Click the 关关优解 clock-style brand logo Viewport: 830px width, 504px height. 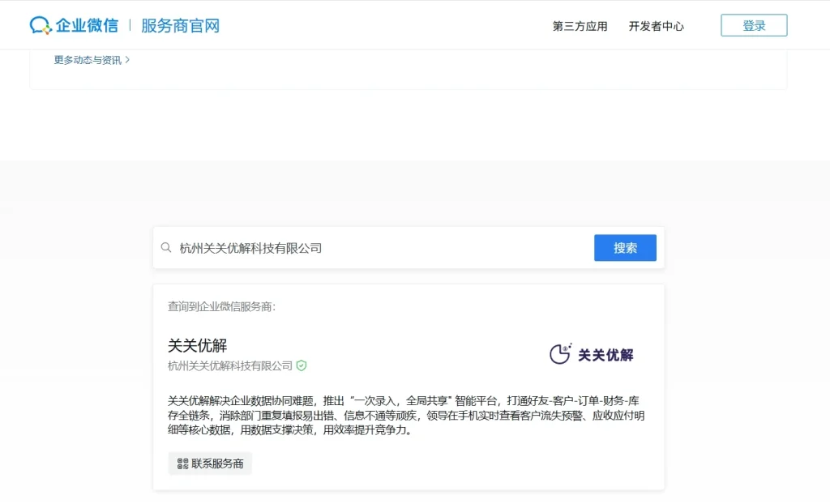[x=560, y=353]
